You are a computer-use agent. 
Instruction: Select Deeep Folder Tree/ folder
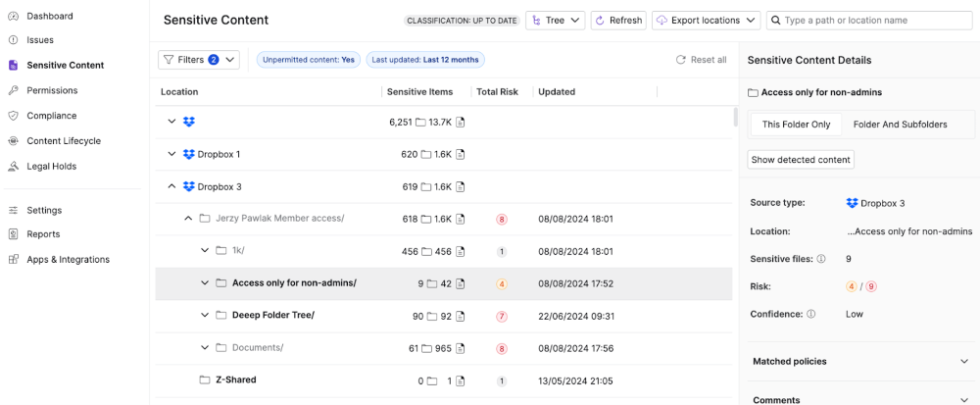click(273, 316)
